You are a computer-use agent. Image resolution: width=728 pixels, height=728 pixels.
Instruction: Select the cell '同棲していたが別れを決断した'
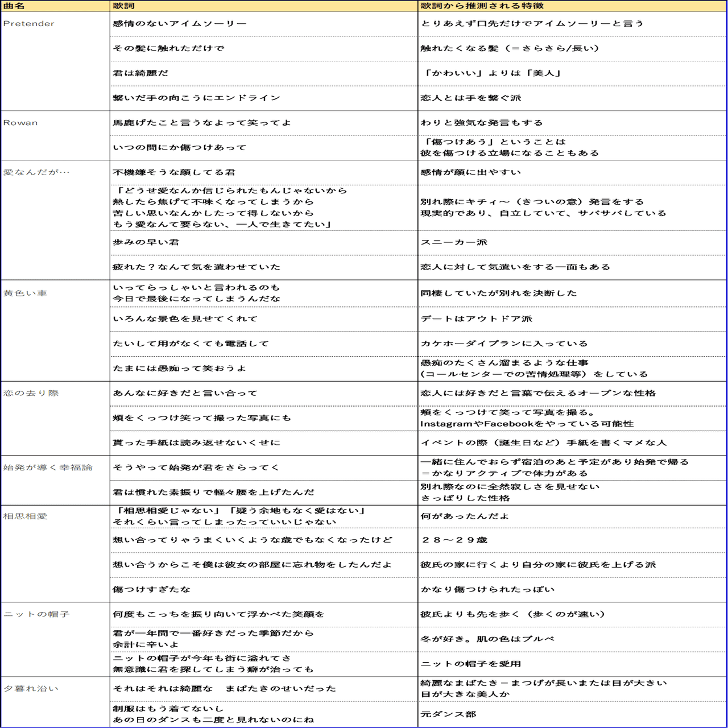[572, 293]
